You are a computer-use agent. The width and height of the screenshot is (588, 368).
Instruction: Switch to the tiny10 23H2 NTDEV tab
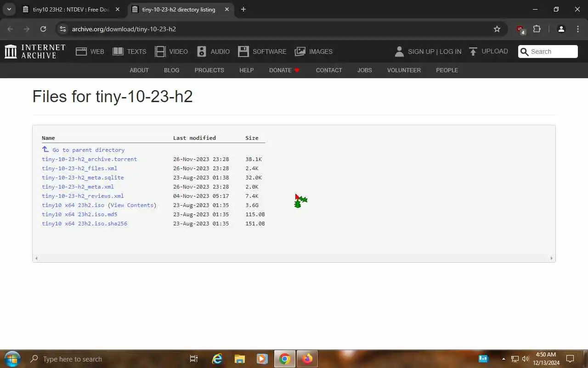point(72,9)
